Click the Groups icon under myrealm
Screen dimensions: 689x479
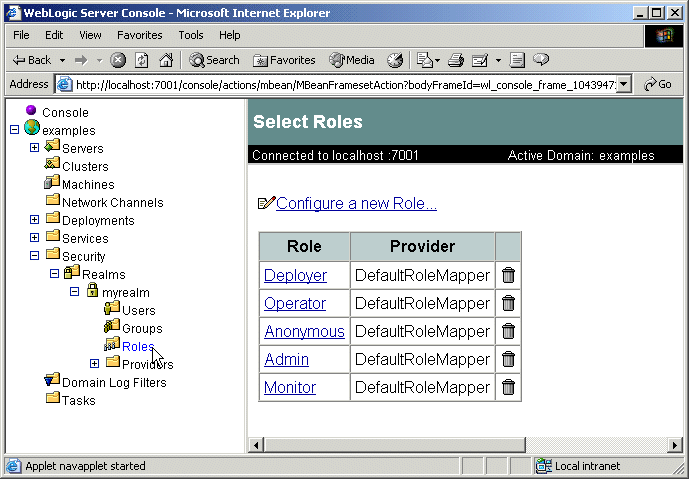click(112, 326)
